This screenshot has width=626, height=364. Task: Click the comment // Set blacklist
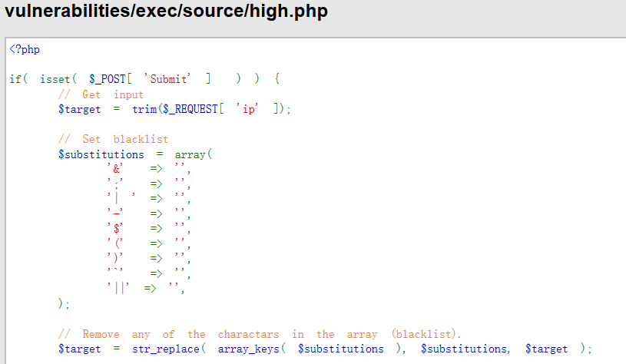click(x=114, y=139)
